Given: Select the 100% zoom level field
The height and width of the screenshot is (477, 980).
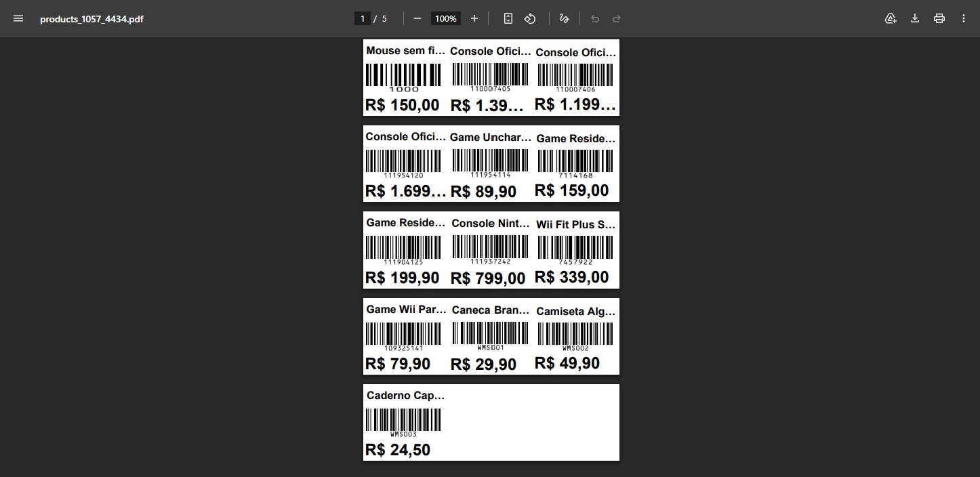Looking at the screenshot, I should coord(446,18).
